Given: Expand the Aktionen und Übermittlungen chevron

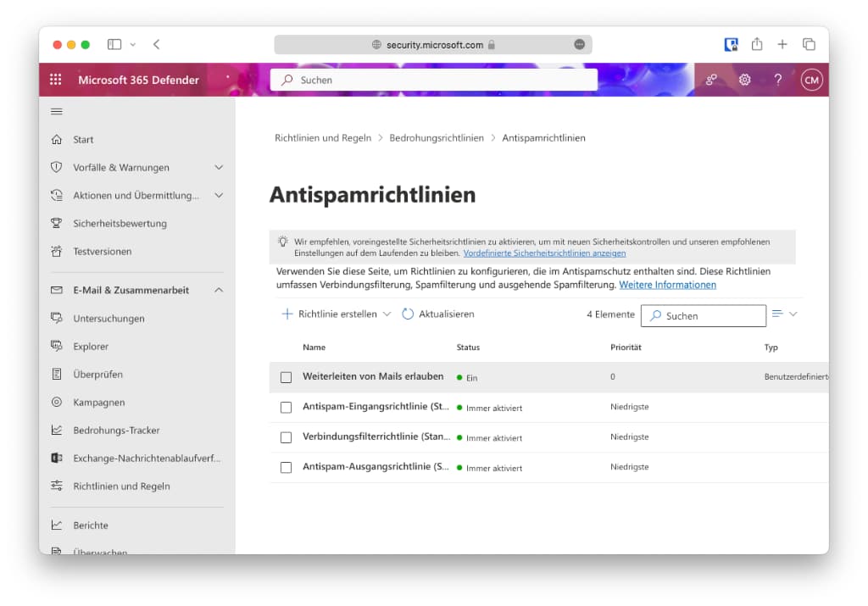Looking at the screenshot, I should point(220,195).
